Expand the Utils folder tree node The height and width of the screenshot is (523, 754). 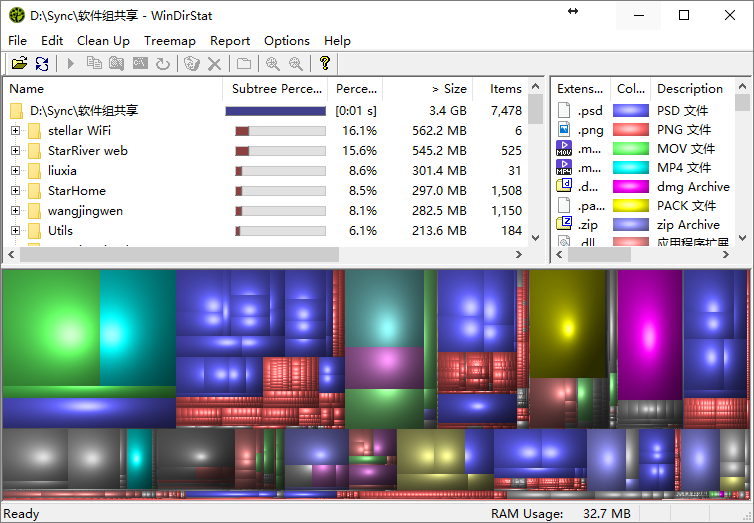pos(15,231)
